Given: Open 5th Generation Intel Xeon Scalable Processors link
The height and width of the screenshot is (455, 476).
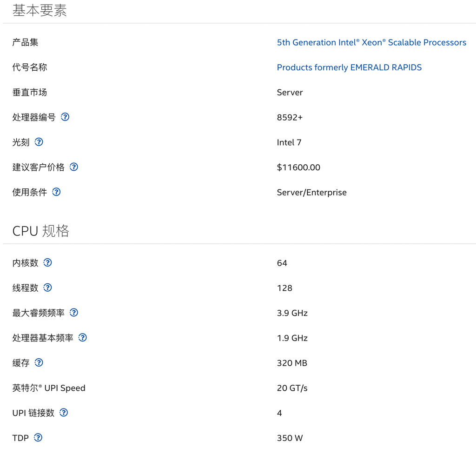Looking at the screenshot, I should coord(371,42).
